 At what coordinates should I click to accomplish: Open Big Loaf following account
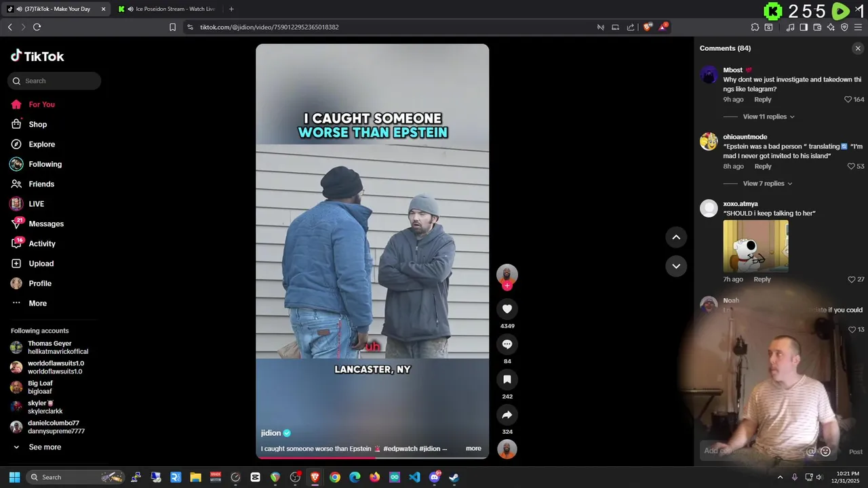[x=31, y=387]
